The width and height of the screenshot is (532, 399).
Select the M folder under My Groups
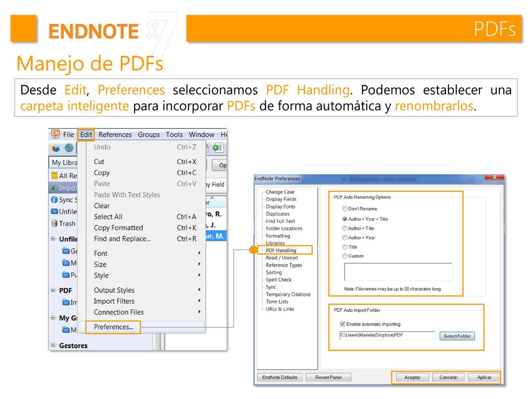pos(66,329)
